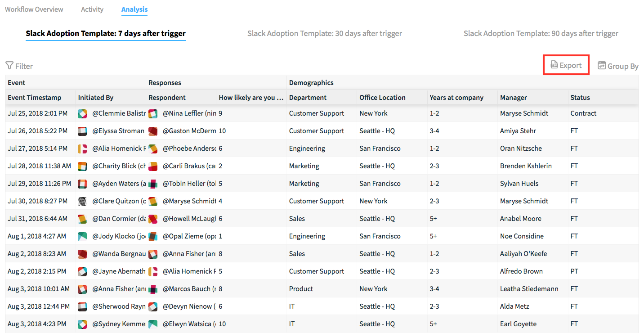Click Clemmie Balistreri's avatar icon
Screen dimensions: 644x333
point(82,114)
